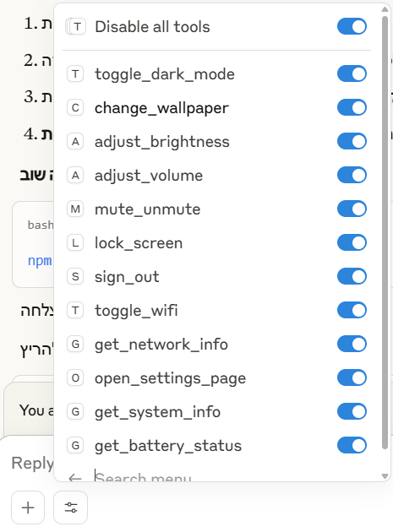Open the tools settings sliders icon
The width and height of the screenshot is (393, 532).
click(71, 508)
